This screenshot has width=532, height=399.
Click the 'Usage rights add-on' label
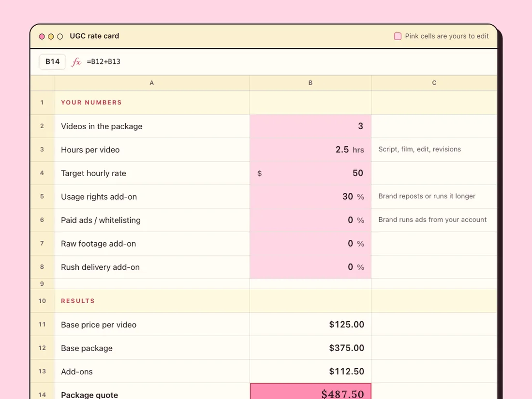click(x=99, y=196)
